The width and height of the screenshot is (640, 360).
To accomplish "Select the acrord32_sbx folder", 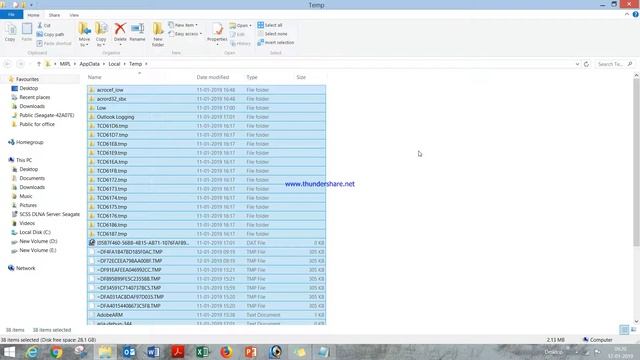I will tap(206, 99).
